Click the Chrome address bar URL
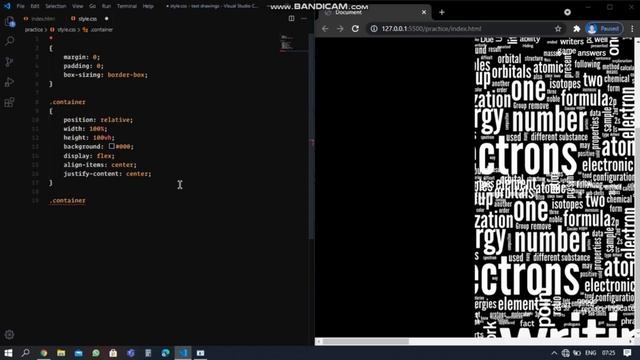Image resolution: width=640 pixels, height=360 pixels. click(x=431, y=29)
